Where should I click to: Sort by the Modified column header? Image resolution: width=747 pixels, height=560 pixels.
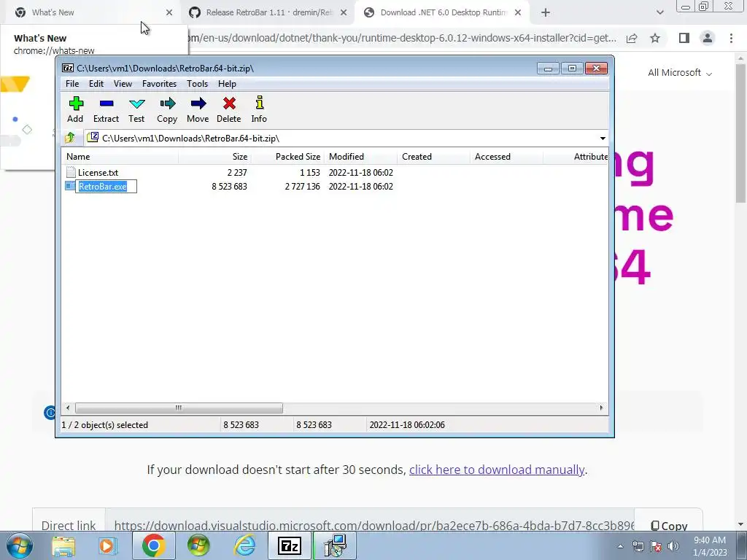tap(360, 157)
